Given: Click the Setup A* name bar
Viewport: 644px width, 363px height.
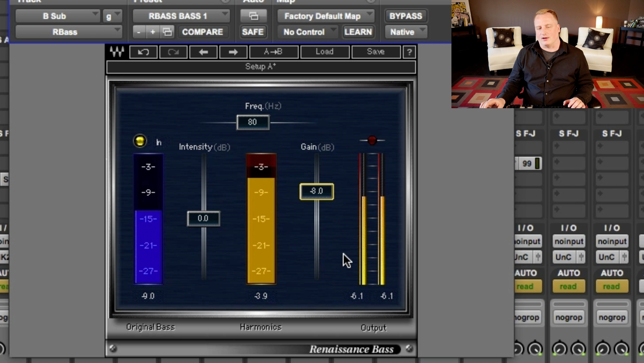Looking at the screenshot, I should [x=261, y=67].
